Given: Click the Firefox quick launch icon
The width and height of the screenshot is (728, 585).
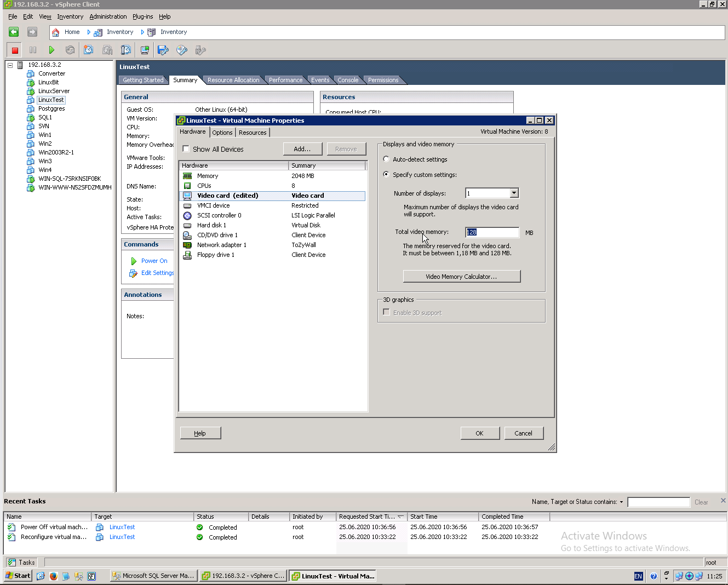Looking at the screenshot, I should point(53,576).
